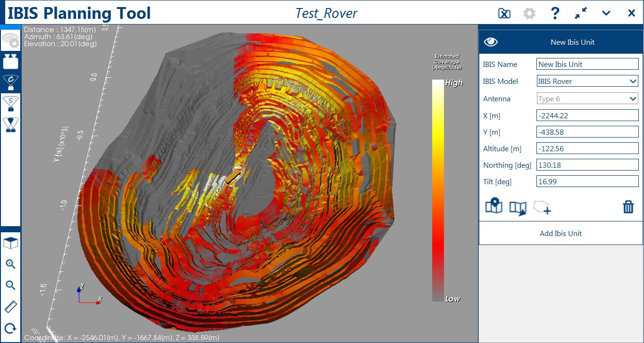The height and width of the screenshot is (343, 644).
Task: Click the Azimuth 63.61 readout
Action: (x=58, y=37)
